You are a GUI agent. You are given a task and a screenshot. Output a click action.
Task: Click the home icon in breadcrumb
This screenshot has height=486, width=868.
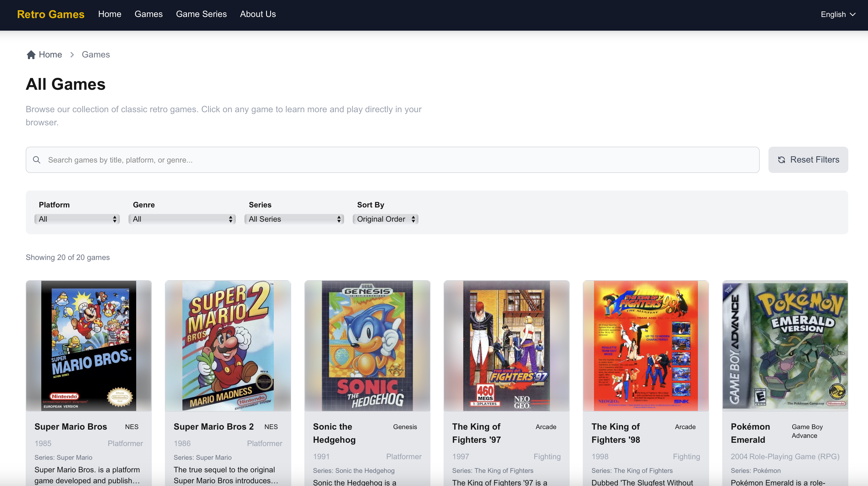coord(31,55)
